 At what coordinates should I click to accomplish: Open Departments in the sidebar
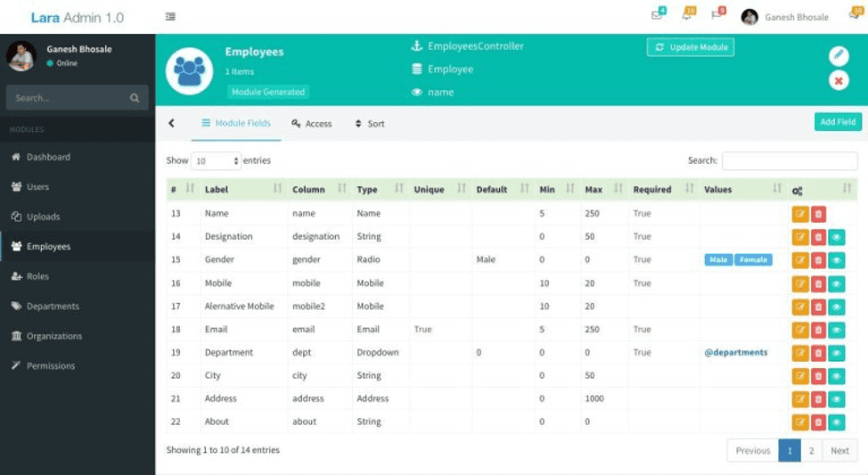(53, 307)
